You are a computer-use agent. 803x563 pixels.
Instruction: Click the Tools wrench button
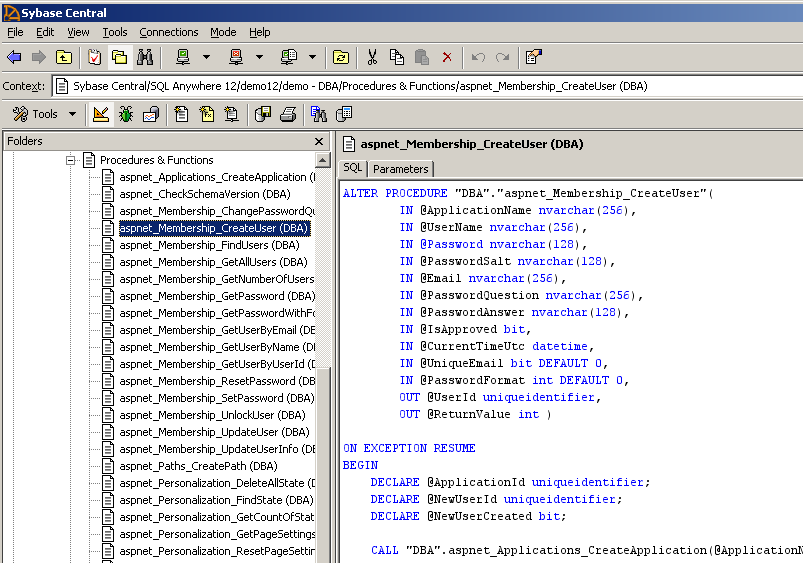[35, 114]
